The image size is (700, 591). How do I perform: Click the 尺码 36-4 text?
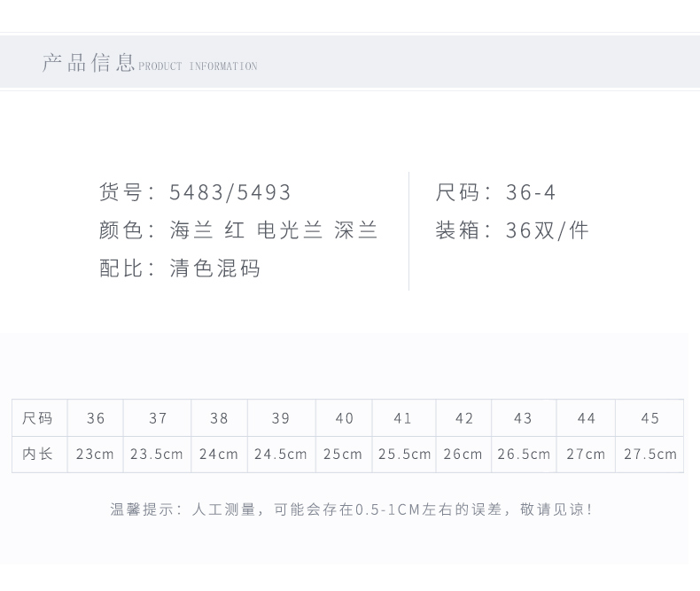pos(495,192)
